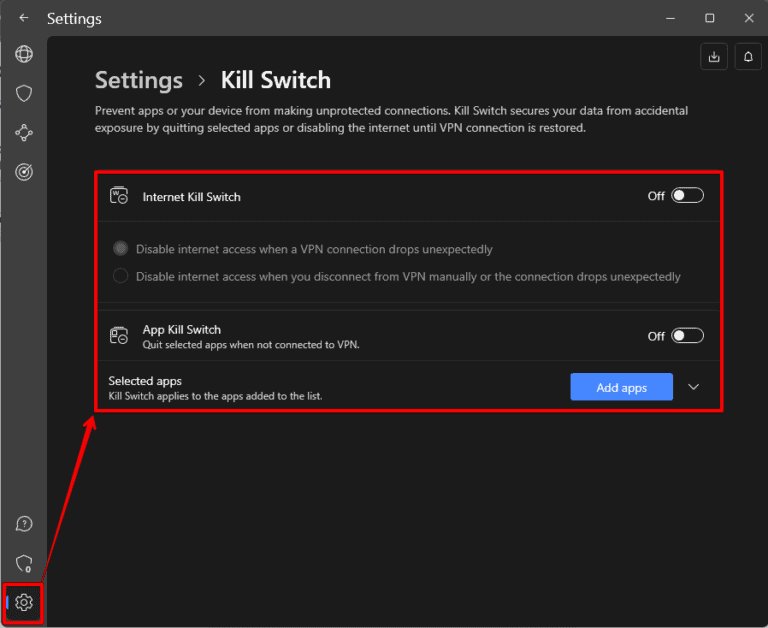This screenshot has width=768, height=628.
Task: Open the VPN globe tab in sidebar
Action: [24, 54]
